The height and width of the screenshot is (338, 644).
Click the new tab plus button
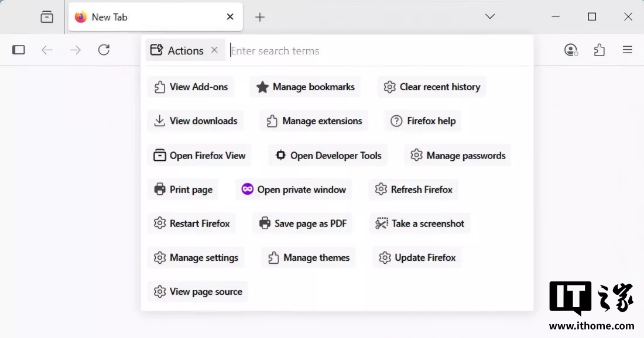(x=260, y=17)
